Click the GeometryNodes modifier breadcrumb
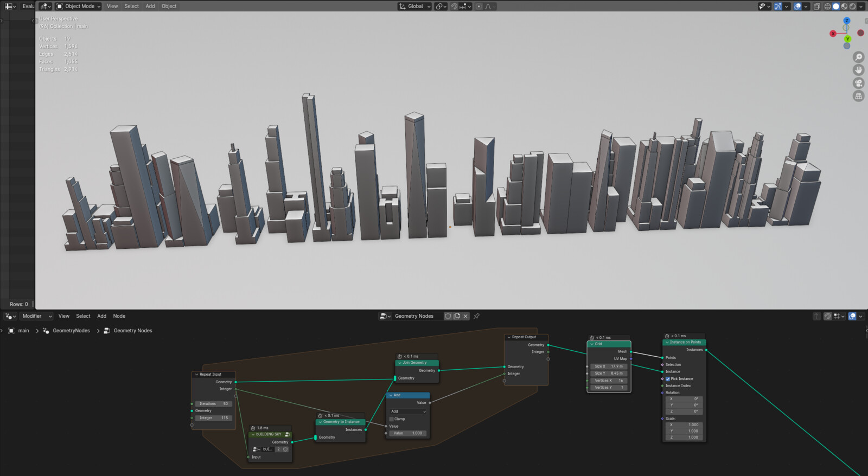 tap(66, 331)
